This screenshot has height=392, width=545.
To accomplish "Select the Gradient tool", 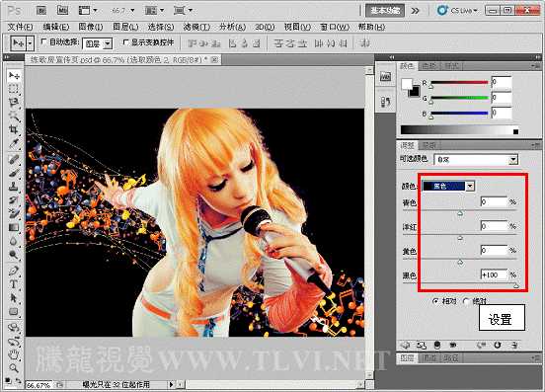I will point(14,227).
